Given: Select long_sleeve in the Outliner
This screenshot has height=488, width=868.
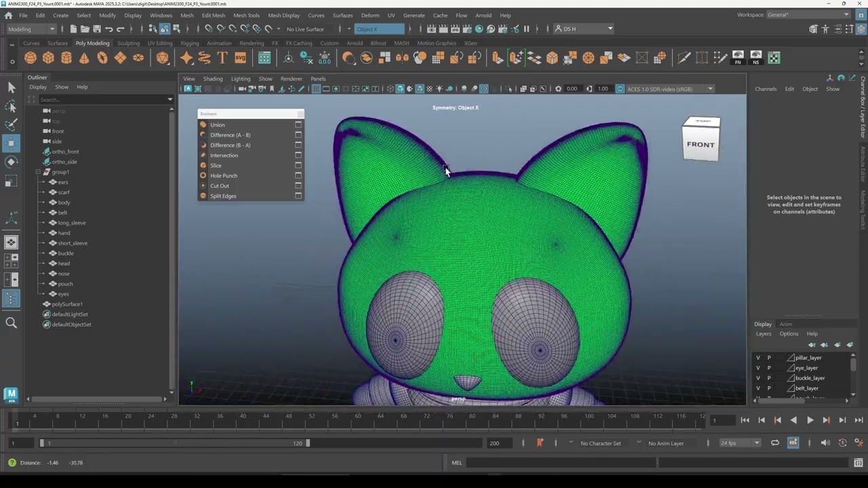Looking at the screenshot, I should click(71, 223).
